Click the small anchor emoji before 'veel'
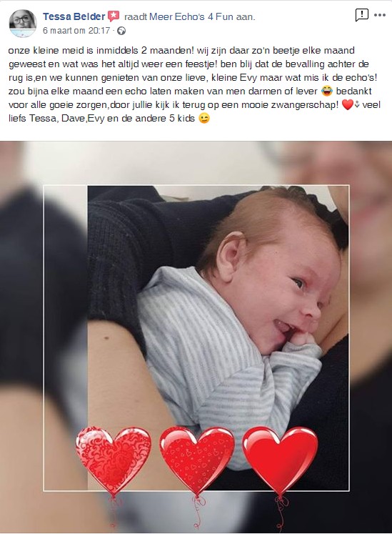 click(357, 105)
